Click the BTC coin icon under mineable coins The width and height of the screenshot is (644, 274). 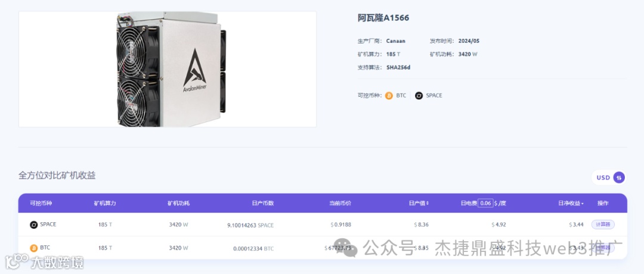tap(389, 95)
